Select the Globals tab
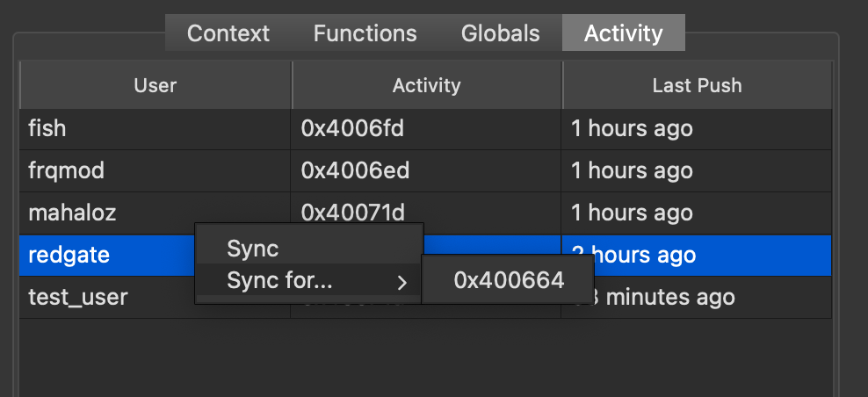 [500, 34]
